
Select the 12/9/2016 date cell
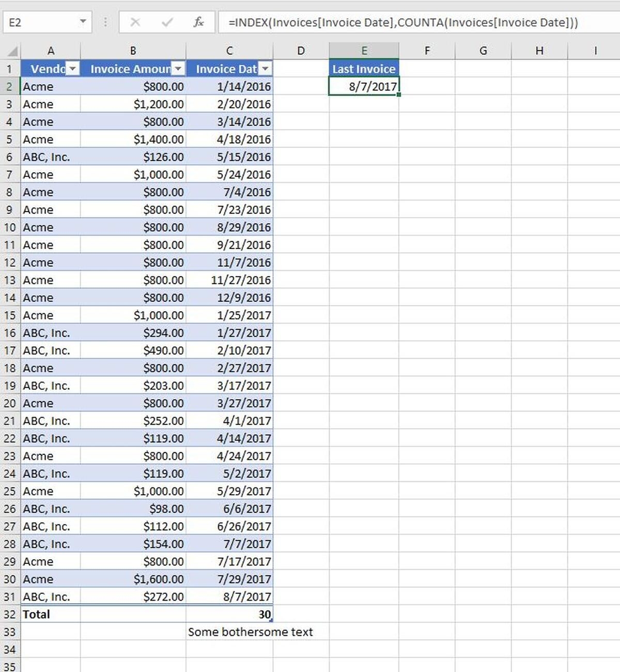click(229, 298)
